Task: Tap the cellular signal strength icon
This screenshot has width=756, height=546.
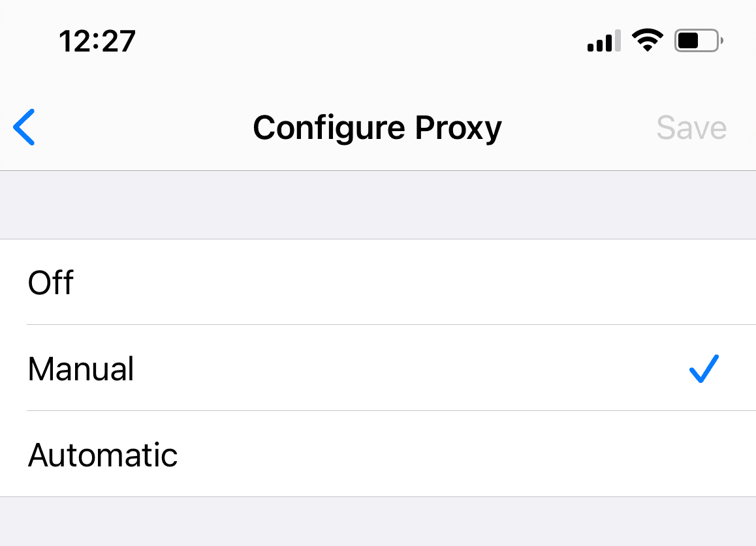Action: (602, 40)
